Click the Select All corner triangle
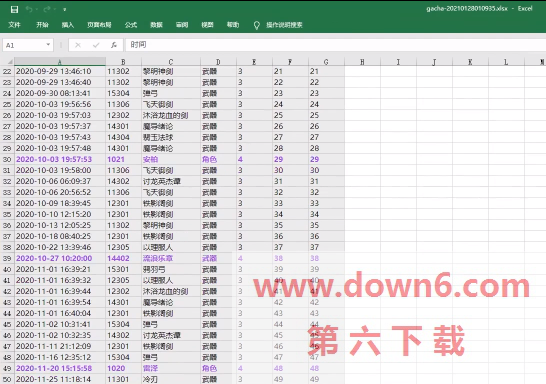546x384 pixels. click(10, 62)
